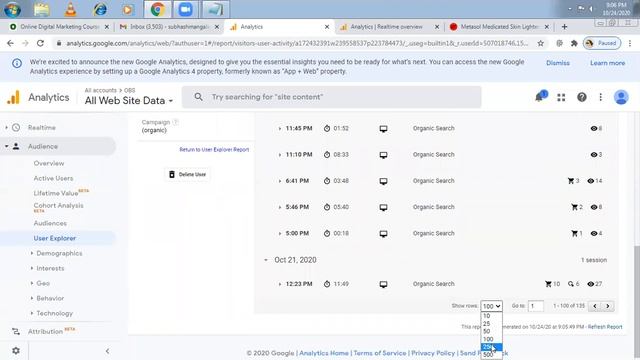Viewport: 640px width, 360px height.
Task: Click the trash icon on Delete User
Action: tap(172, 174)
